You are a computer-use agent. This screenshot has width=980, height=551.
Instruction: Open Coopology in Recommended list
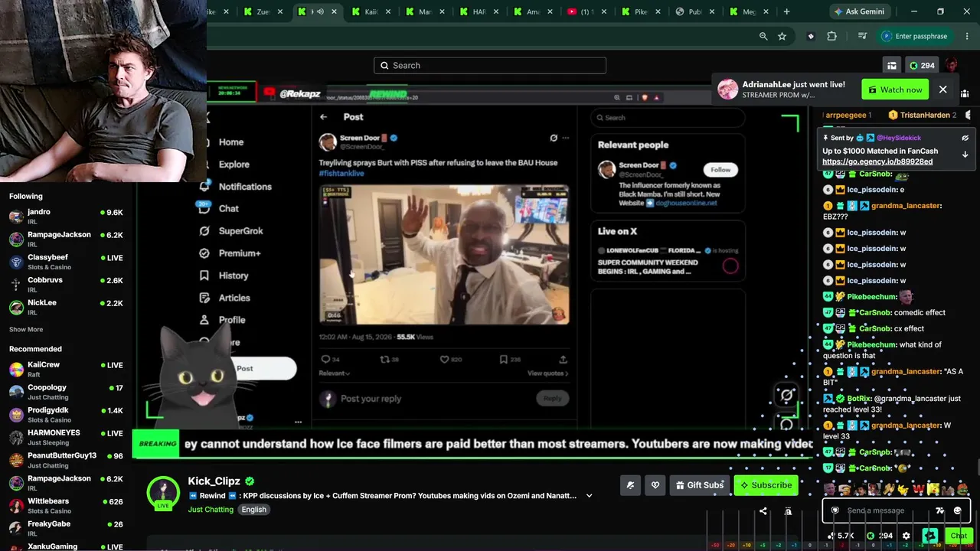pos(67,392)
